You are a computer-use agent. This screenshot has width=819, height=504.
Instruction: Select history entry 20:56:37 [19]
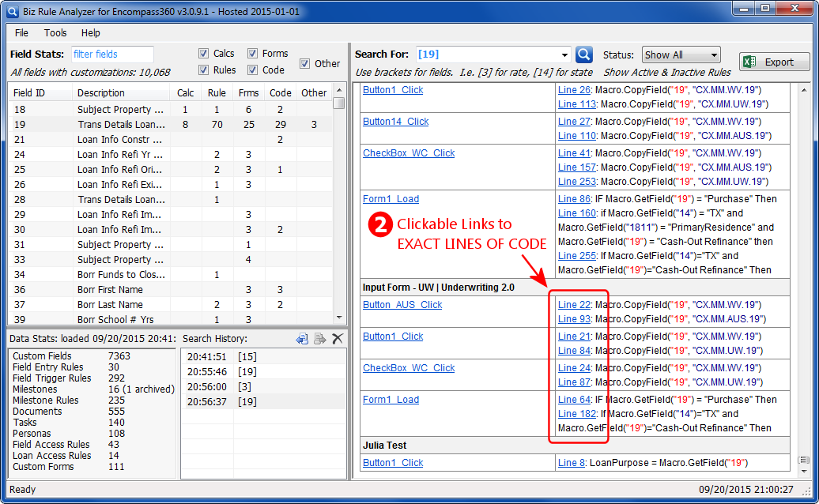pos(263,402)
